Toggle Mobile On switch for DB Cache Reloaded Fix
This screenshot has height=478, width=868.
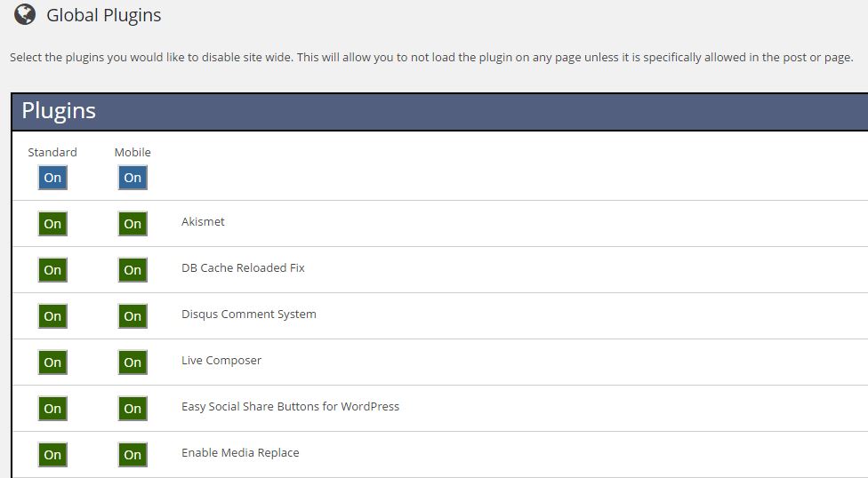tap(133, 270)
